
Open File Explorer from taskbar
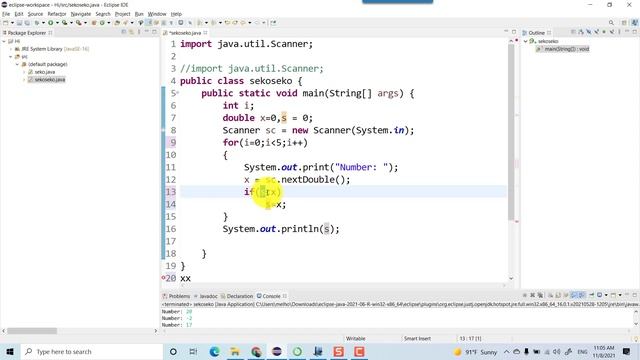(x=235, y=351)
